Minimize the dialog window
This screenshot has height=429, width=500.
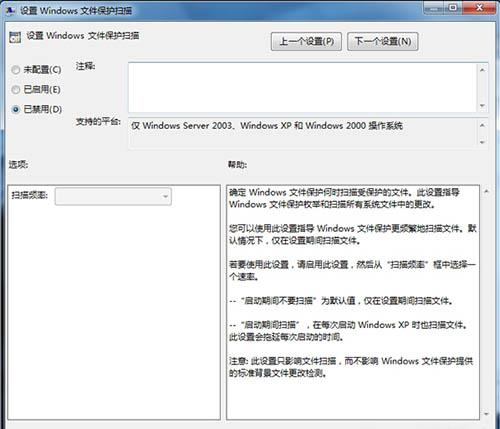click(x=434, y=7)
